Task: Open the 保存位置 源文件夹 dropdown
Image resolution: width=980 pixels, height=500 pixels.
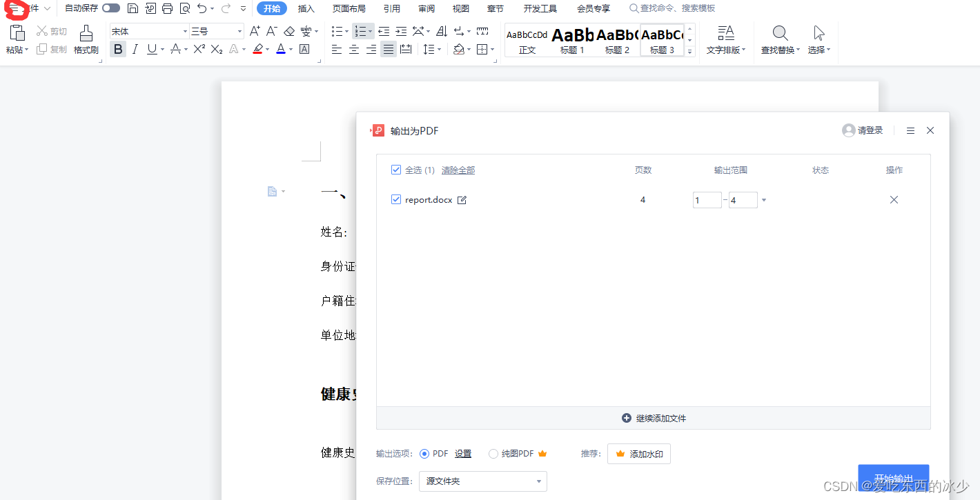Action: (x=483, y=481)
